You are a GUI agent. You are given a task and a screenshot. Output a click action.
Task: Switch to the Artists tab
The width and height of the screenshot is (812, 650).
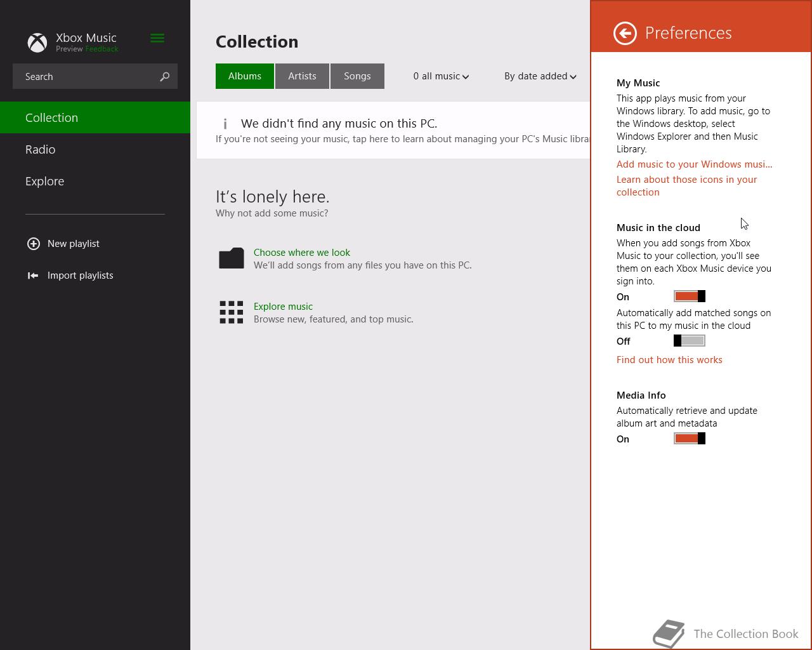(x=302, y=76)
